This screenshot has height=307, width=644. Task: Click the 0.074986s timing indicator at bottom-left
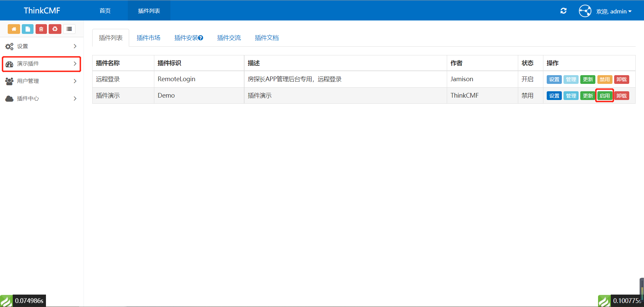29,301
